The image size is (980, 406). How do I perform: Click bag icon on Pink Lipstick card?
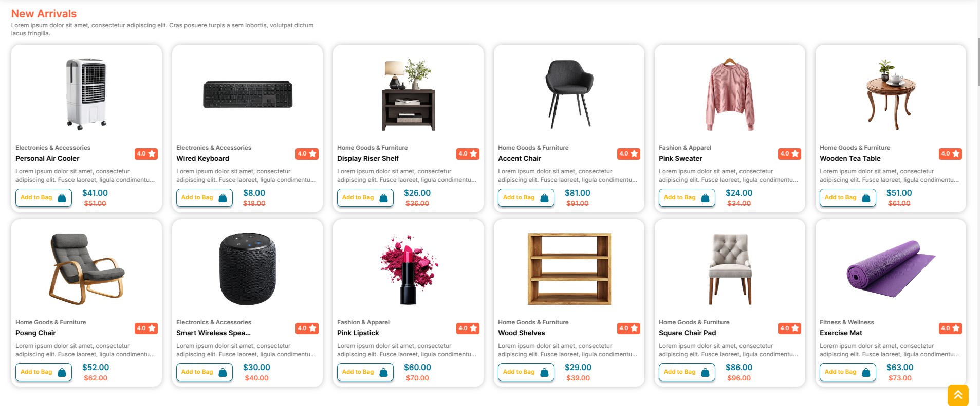(x=383, y=372)
